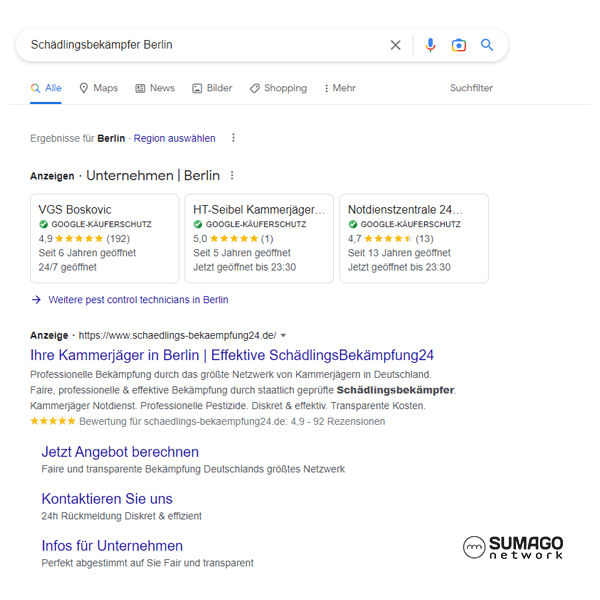The height and width of the screenshot is (600, 600).
Task: Click VGS Boskovic Google-Käuferschutz badge
Action: pos(95,224)
